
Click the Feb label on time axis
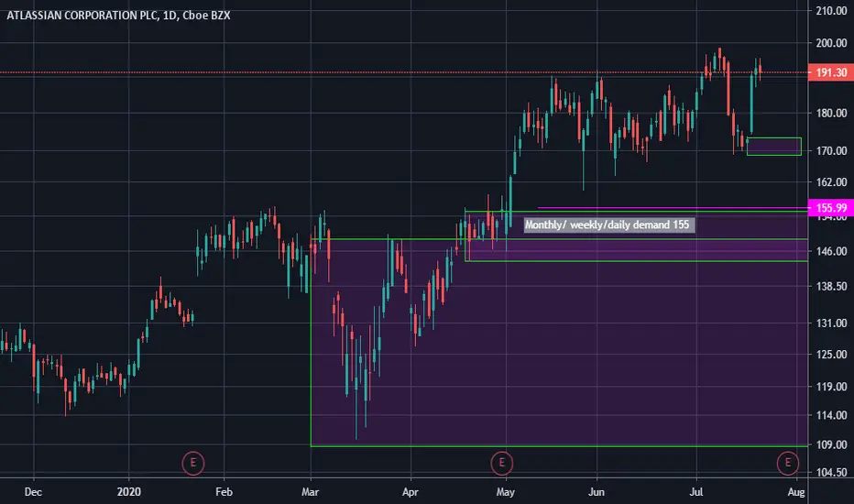(224, 492)
